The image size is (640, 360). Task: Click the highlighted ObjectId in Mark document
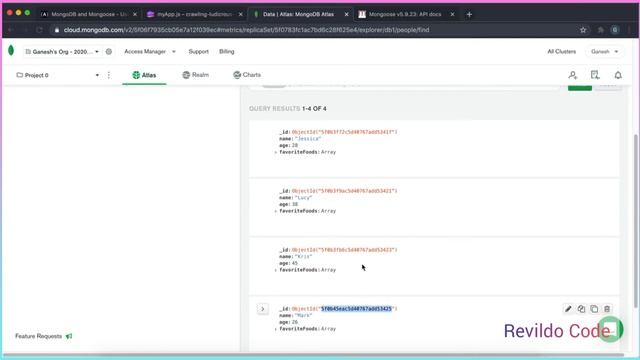356,309
